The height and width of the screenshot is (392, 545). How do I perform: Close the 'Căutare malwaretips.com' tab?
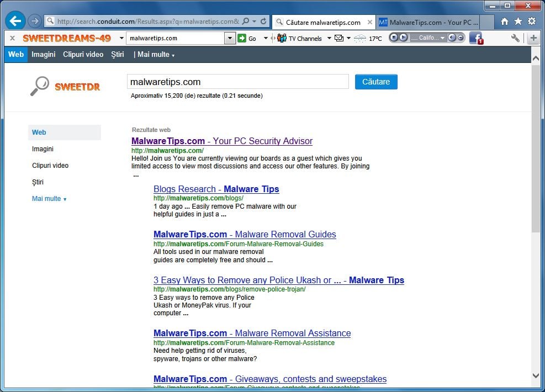point(370,22)
